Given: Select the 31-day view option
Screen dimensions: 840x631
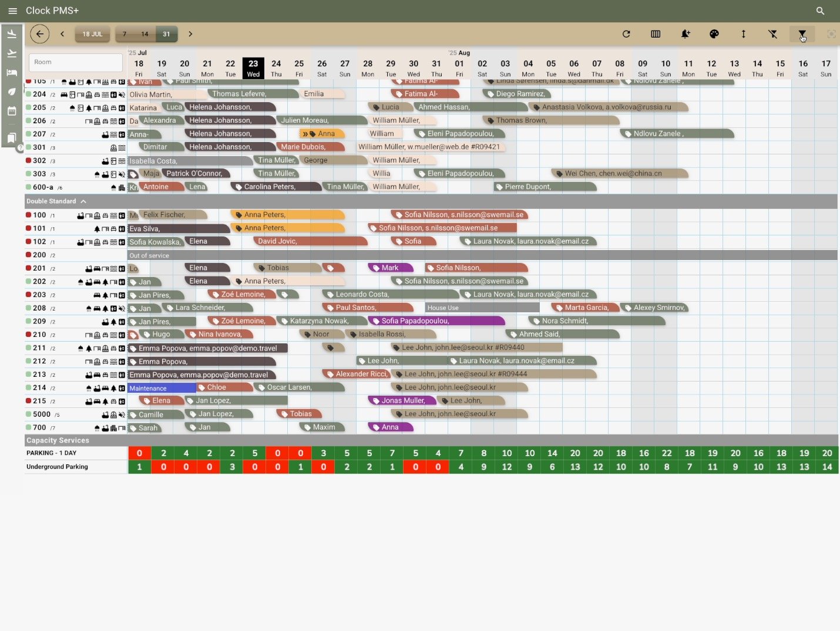Looking at the screenshot, I should [x=167, y=34].
